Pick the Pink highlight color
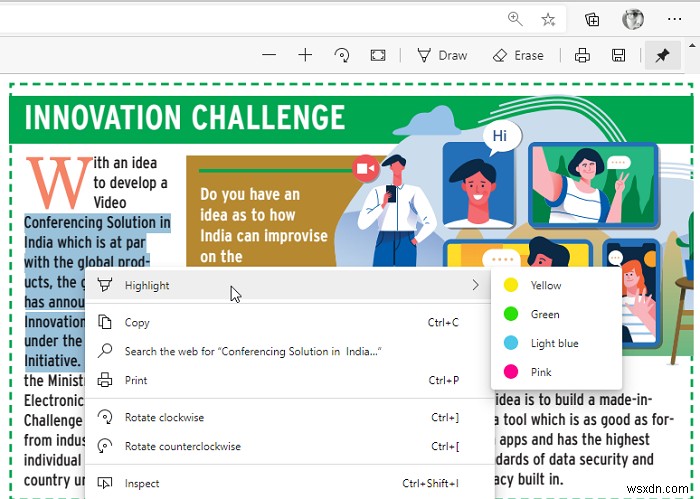Image resolution: width=700 pixels, height=499 pixels. coord(556,372)
